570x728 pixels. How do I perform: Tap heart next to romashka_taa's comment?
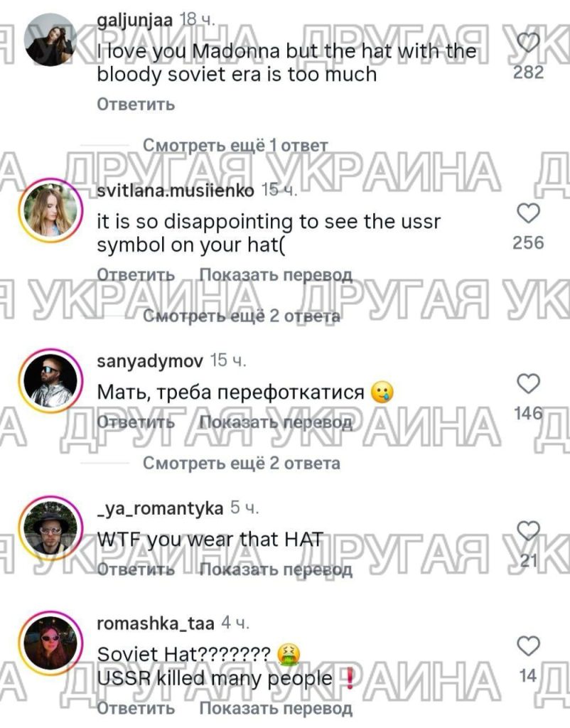[528, 646]
